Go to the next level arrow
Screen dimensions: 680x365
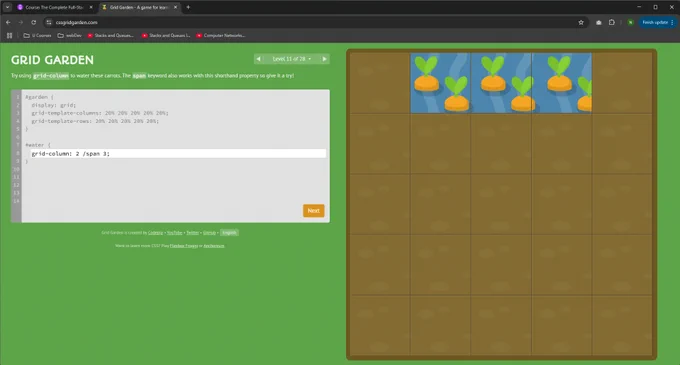pos(324,59)
